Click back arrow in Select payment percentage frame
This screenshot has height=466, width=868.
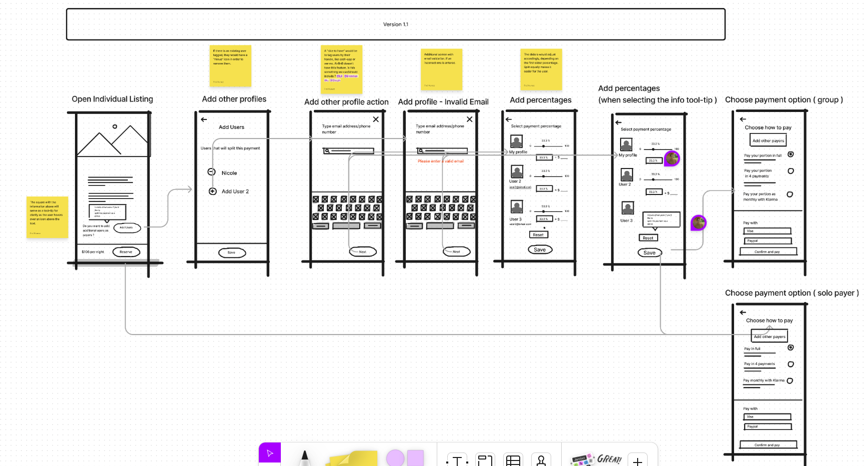coord(509,119)
